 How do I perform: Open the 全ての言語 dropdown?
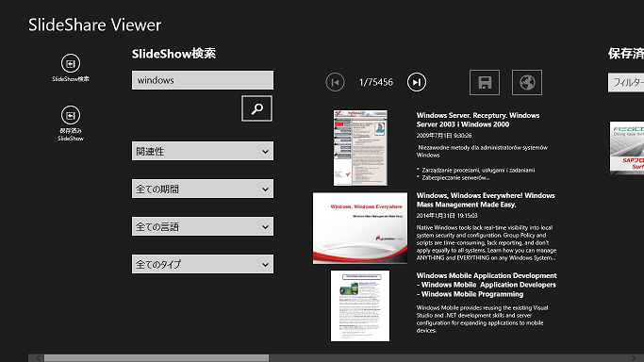pyautogui.click(x=203, y=226)
